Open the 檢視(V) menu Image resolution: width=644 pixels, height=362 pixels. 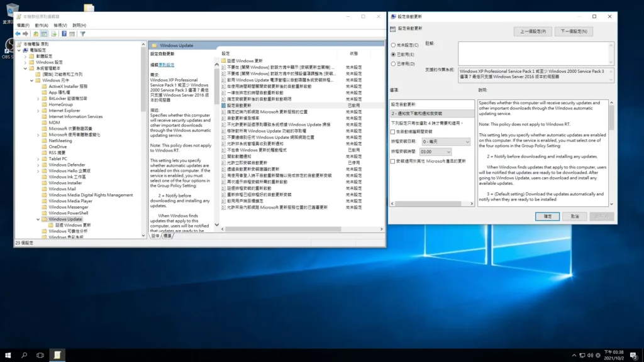click(60, 25)
